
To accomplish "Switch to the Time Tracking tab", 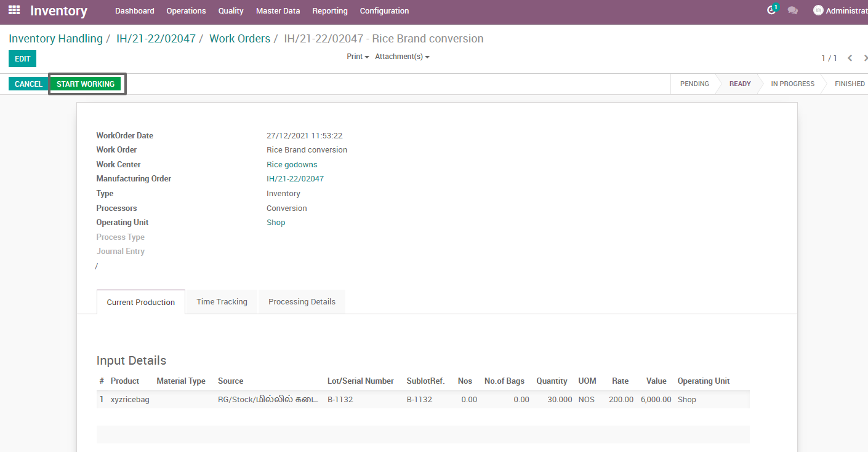I will click(222, 301).
